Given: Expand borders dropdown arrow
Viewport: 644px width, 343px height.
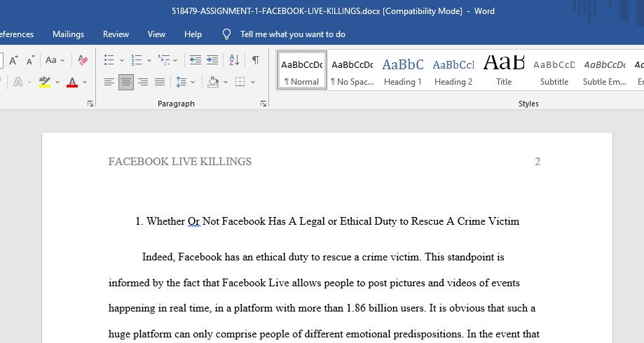Looking at the screenshot, I should click(253, 82).
